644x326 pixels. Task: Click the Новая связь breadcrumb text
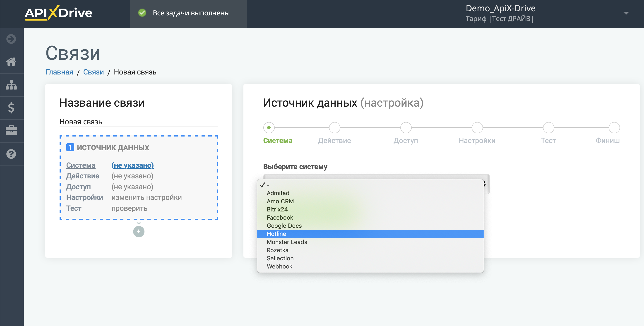click(135, 72)
